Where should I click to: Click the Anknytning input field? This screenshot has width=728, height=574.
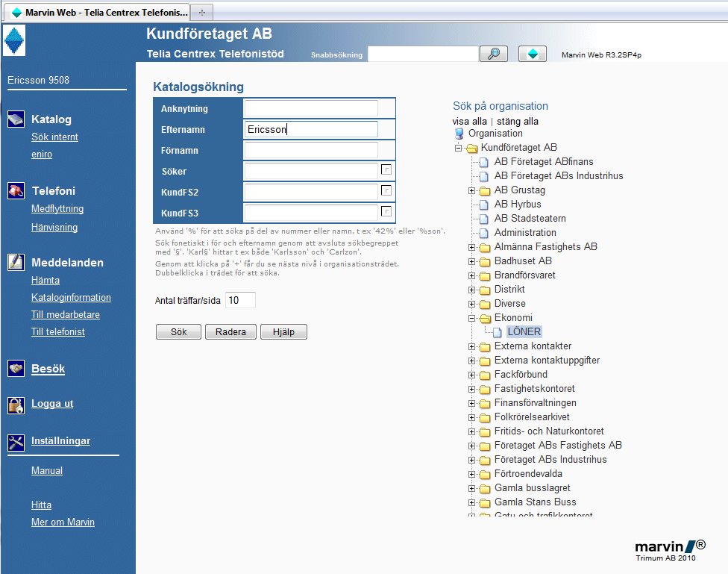[311, 108]
